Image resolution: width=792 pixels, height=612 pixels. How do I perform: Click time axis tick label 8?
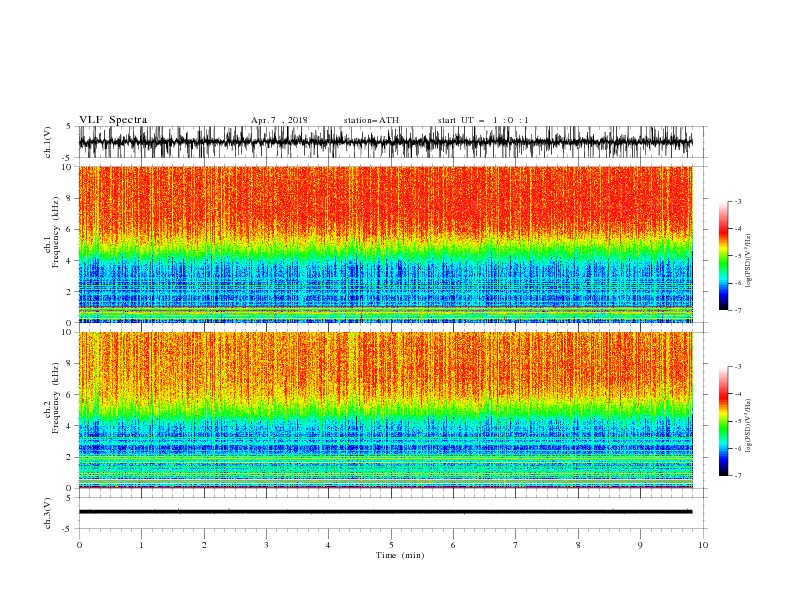click(x=578, y=545)
